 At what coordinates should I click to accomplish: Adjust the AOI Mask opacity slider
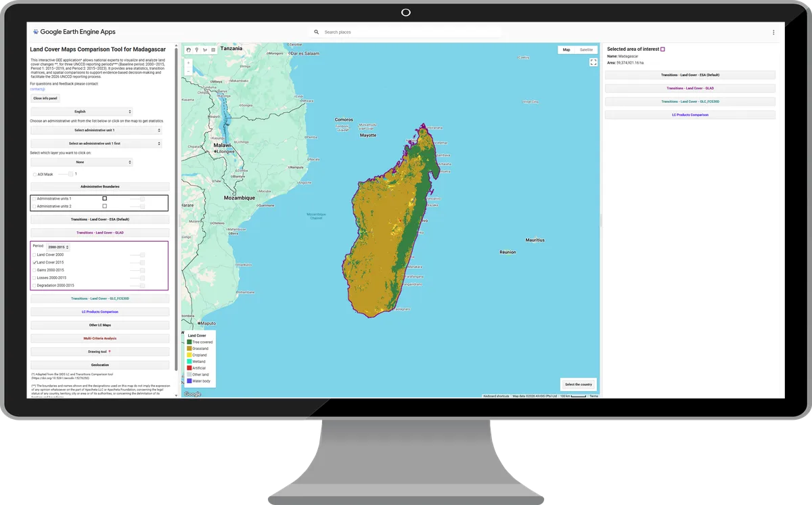(65, 175)
